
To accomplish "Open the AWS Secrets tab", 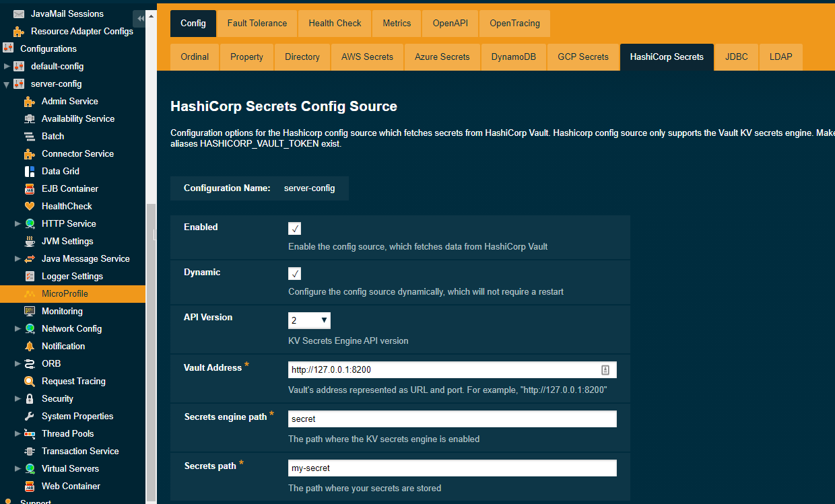I will 367,57.
